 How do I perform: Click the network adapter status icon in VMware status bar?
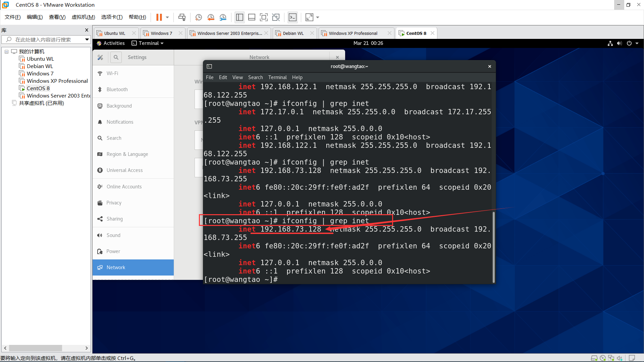point(611,358)
